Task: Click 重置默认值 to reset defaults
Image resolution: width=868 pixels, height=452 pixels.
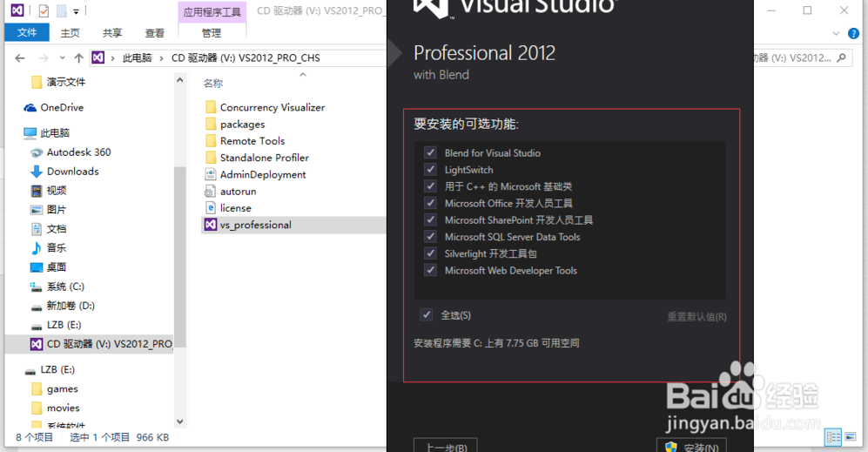Action: [x=696, y=316]
